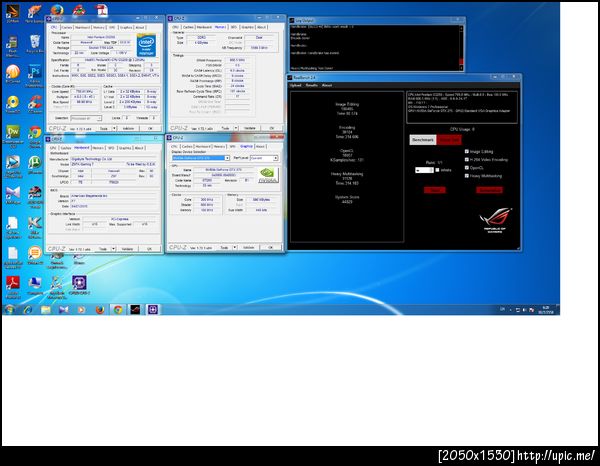
Task: Open Internet Explorer from the taskbar
Action: point(28,310)
